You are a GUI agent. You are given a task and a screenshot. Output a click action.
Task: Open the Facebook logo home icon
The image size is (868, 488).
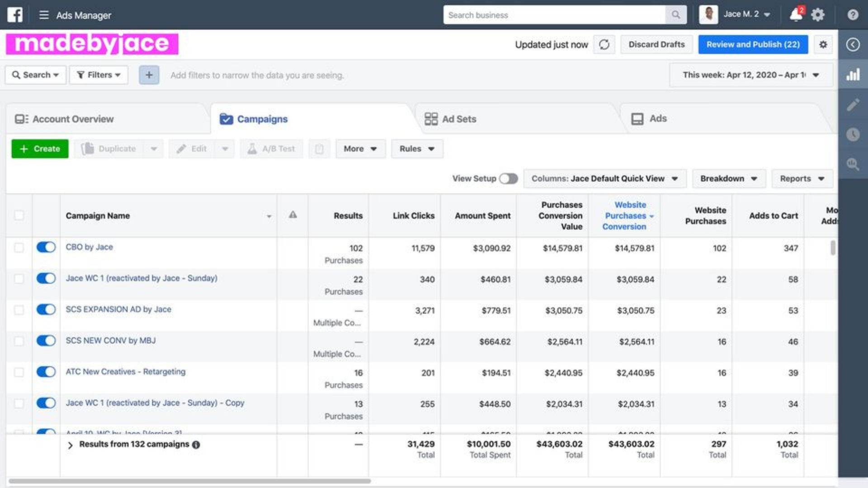(x=15, y=15)
